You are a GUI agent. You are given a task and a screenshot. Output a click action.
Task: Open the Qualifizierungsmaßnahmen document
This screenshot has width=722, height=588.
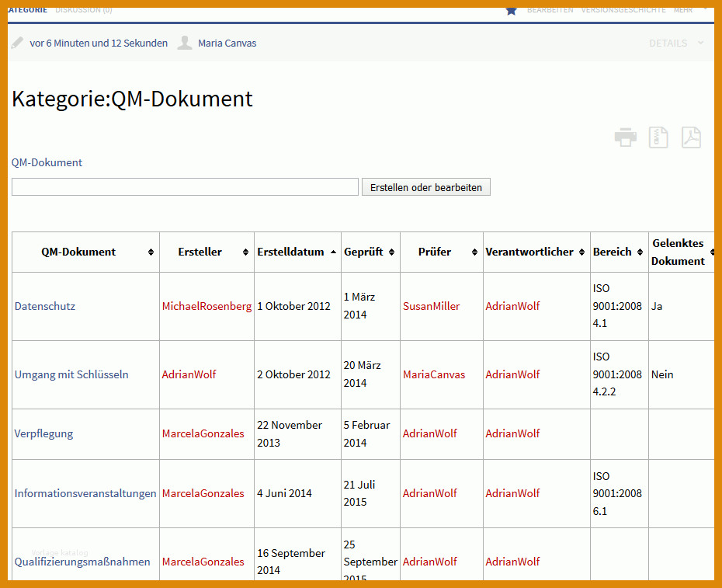[82, 562]
